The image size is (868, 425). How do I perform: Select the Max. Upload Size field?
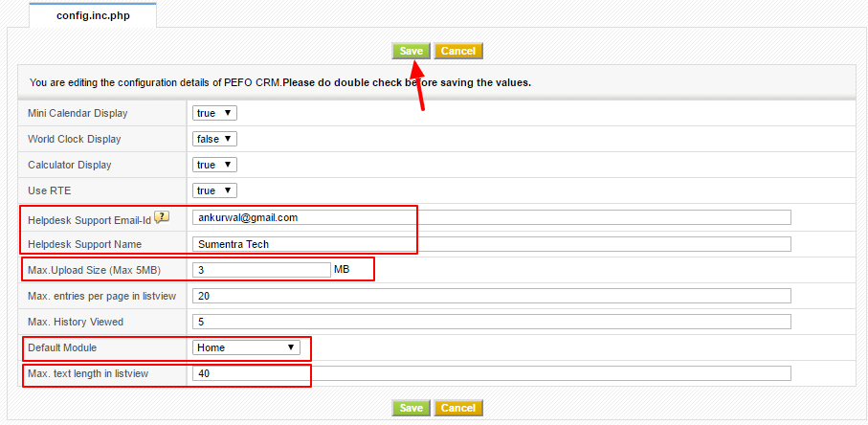(261, 270)
